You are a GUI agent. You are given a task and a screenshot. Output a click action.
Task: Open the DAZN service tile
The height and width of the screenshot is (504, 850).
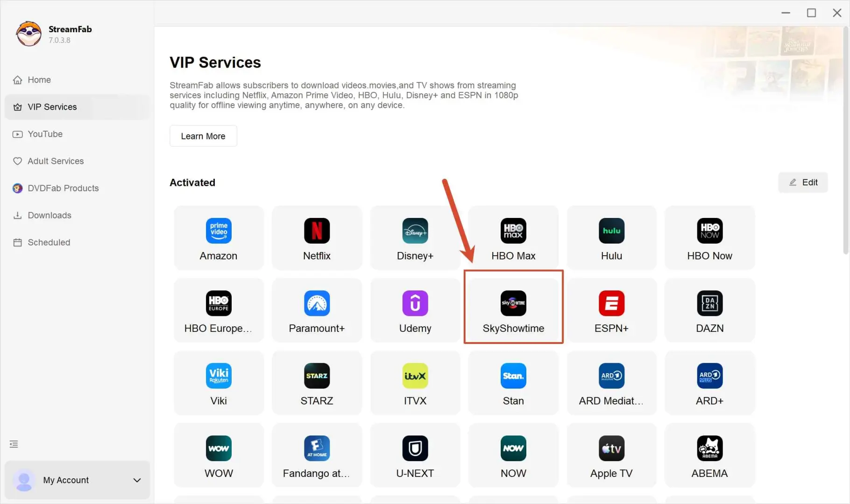pos(709,310)
